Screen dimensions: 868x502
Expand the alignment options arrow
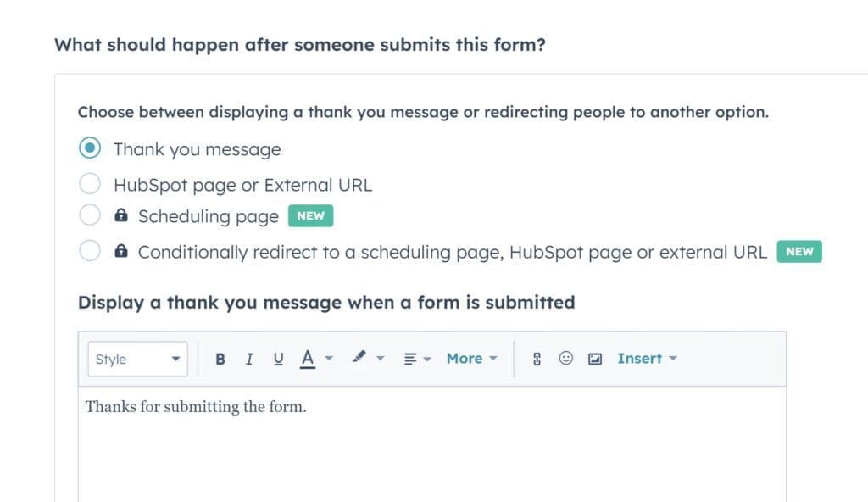pyautogui.click(x=426, y=358)
